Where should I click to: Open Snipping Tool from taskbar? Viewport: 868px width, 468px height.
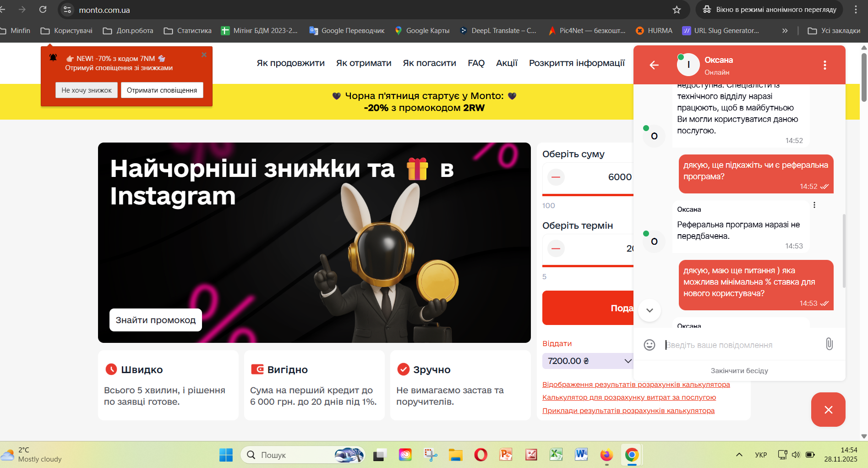pos(430,455)
